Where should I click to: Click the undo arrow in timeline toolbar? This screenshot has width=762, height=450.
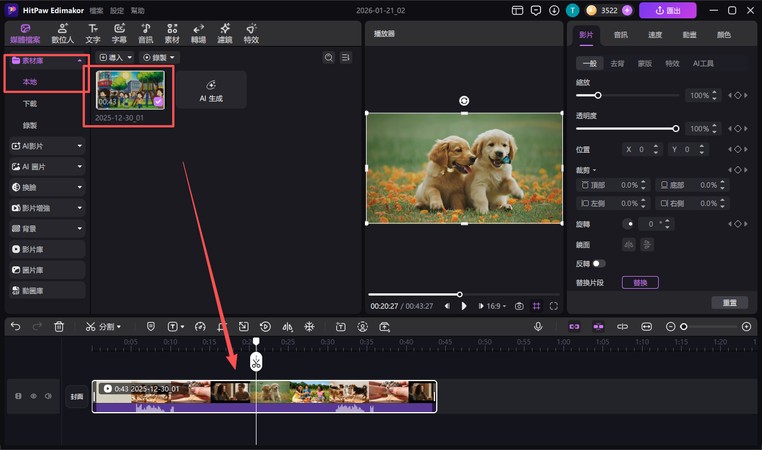[14, 326]
